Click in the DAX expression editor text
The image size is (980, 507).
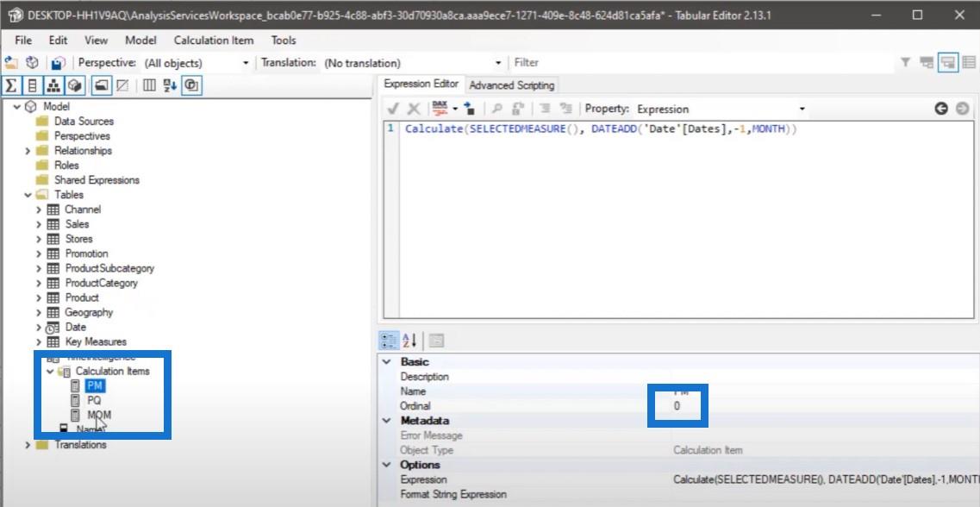click(601, 129)
